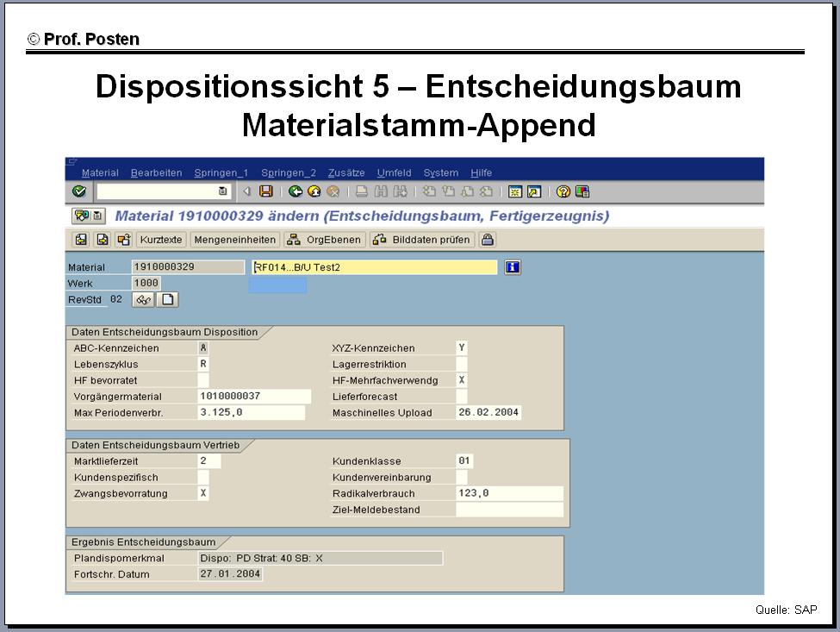Click the Mengeneinheiten button
The width and height of the screenshot is (840, 632).
[235, 240]
